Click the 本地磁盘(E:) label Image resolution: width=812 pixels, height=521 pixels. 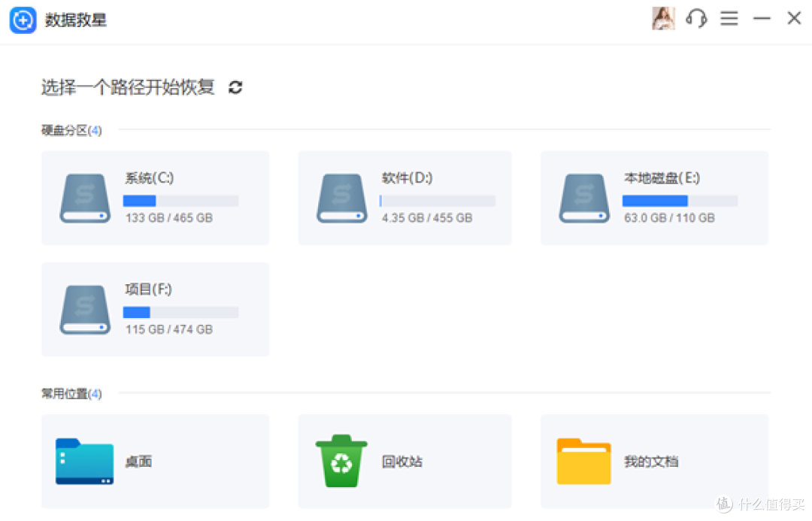click(662, 178)
